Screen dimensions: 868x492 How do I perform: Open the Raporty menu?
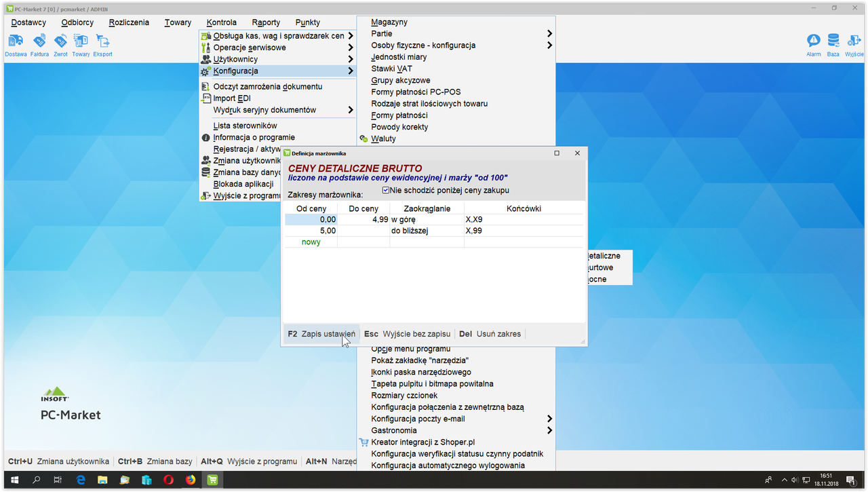pyautogui.click(x=266, y=22)
